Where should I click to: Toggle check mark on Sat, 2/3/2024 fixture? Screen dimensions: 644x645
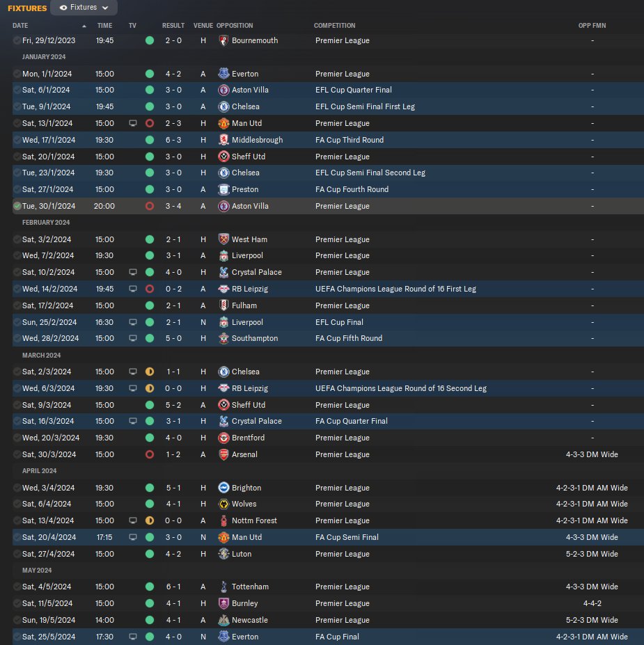click(17, 372)
